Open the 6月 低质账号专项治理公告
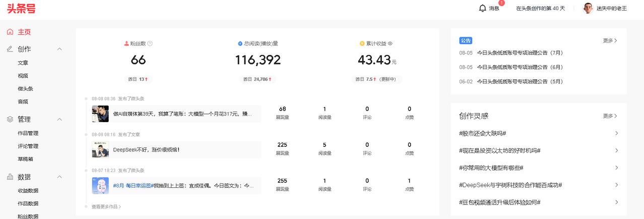The width and height of the screenshot is (644, 219). coord(520,67)
